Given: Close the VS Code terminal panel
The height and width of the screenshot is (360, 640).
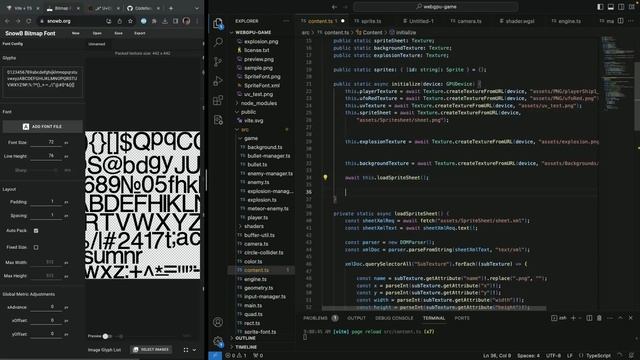Looking at the screenshot, I should [x=630, y=318].
